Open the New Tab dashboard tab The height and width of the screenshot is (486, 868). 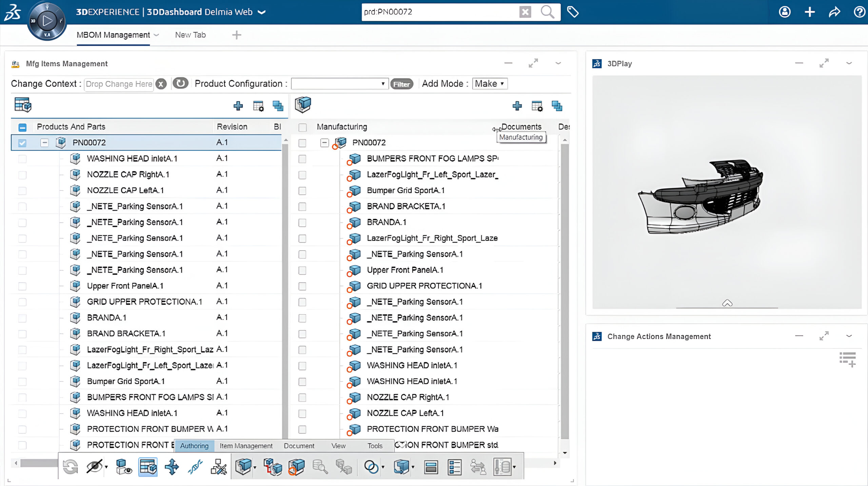pos(190,35)
